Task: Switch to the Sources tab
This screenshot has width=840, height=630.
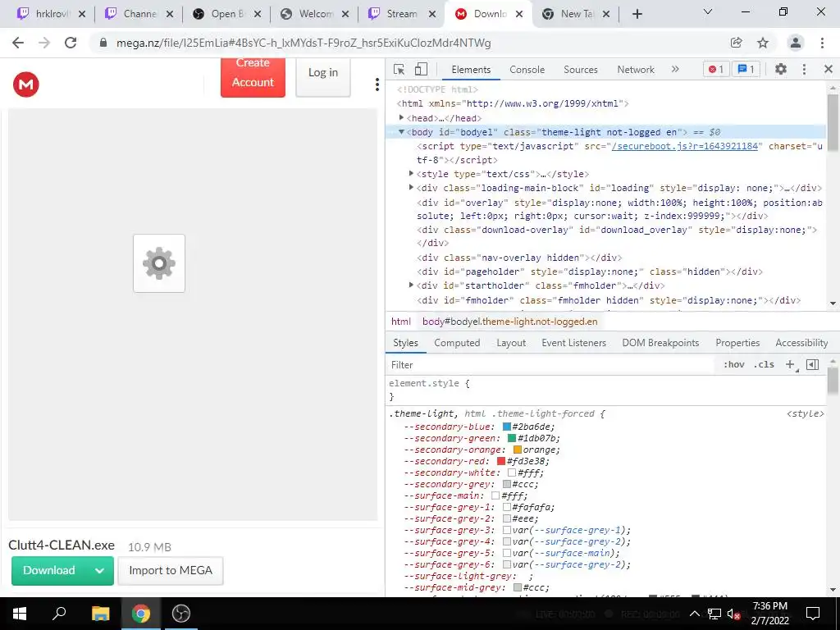Action: (581, 69)
